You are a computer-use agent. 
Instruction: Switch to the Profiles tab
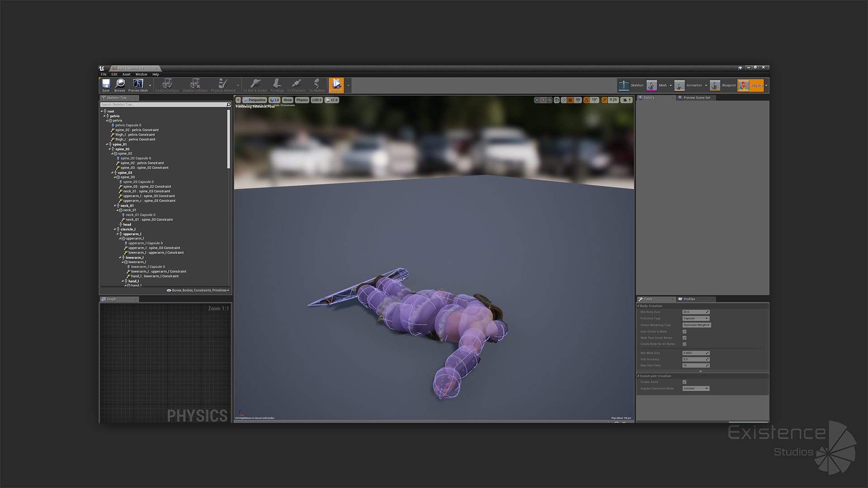click(689, 299)
